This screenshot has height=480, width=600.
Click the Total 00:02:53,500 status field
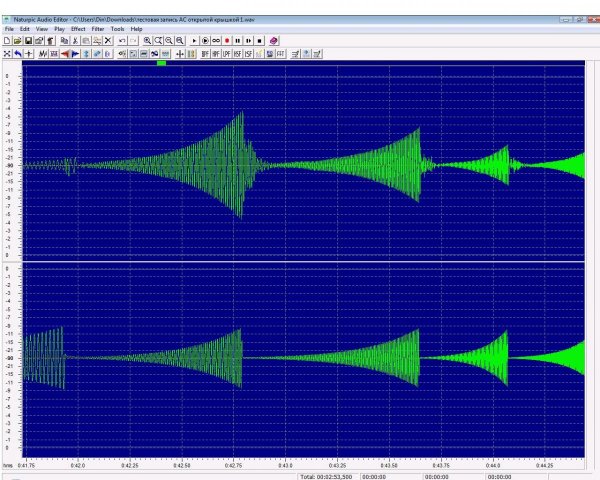click(326, 477)
